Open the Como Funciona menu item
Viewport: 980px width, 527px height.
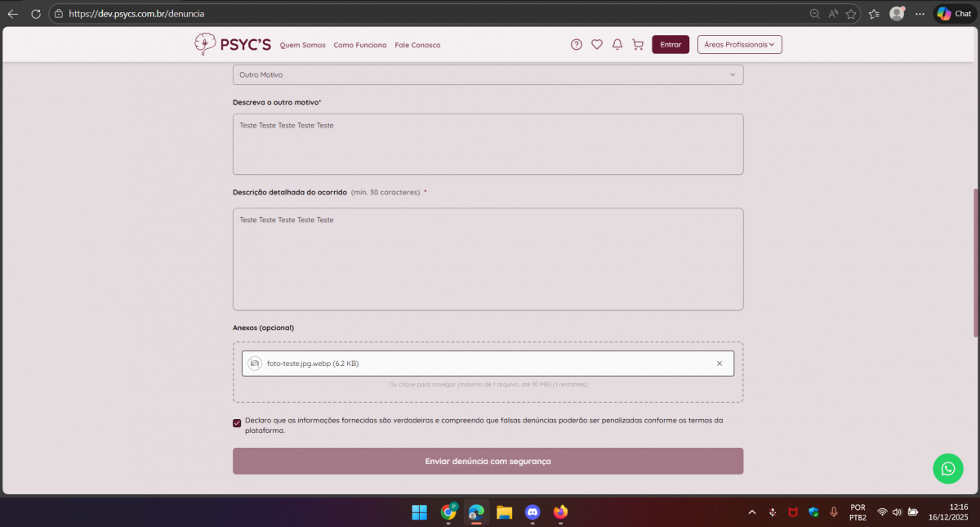point(360,45)
